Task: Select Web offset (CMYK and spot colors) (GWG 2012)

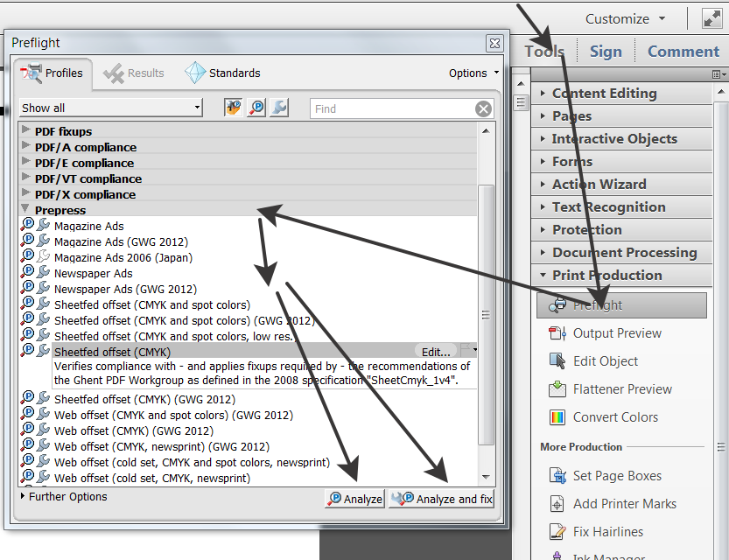Action: [x=173, y=415]
